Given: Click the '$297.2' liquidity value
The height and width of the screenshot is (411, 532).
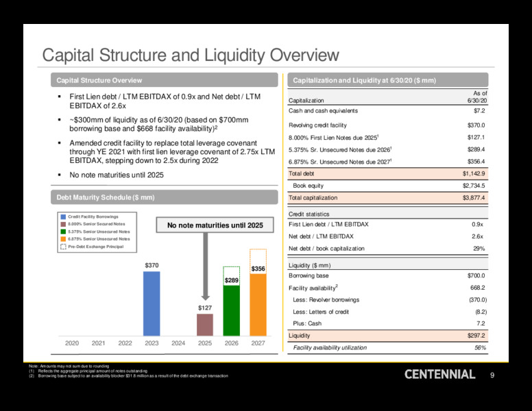Looking at the screenshot, I should point(476,336).
